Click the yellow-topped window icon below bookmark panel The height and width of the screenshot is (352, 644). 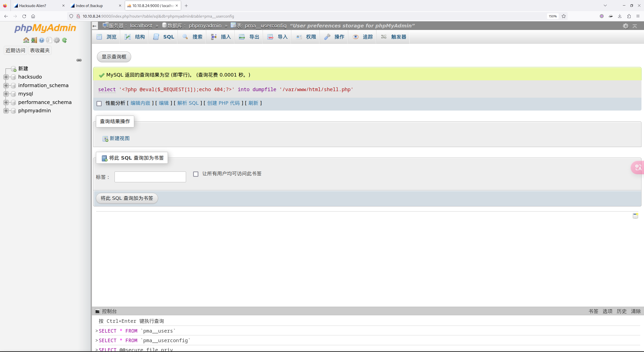tap(635, 216)
